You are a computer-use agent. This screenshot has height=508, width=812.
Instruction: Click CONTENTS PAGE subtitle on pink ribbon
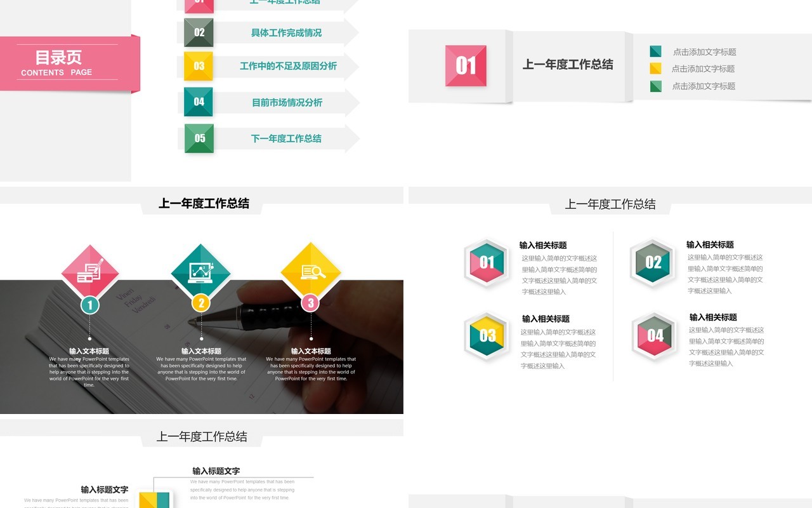pos(56,72)
